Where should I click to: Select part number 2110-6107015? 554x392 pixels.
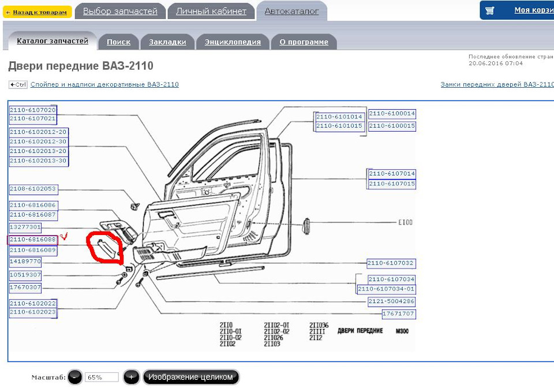point(392,184)
